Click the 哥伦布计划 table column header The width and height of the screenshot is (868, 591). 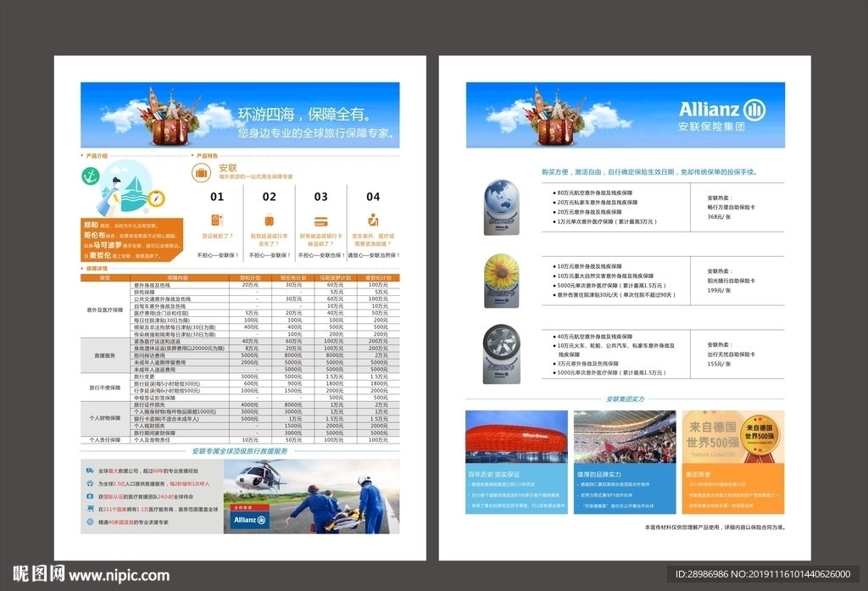point(292,277)
